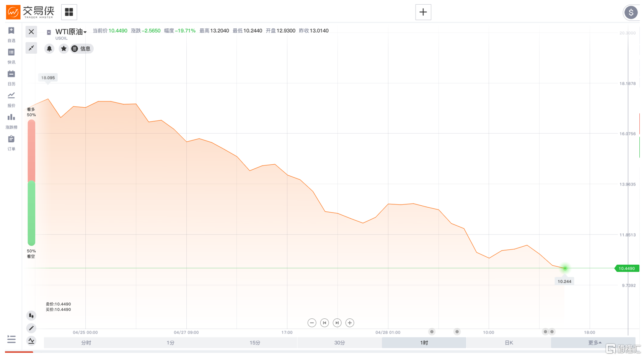Open the 报价 quotes sidebar icon
This screenshot has height=357, width=644.
pyautogui.click(x=11, y=99)
